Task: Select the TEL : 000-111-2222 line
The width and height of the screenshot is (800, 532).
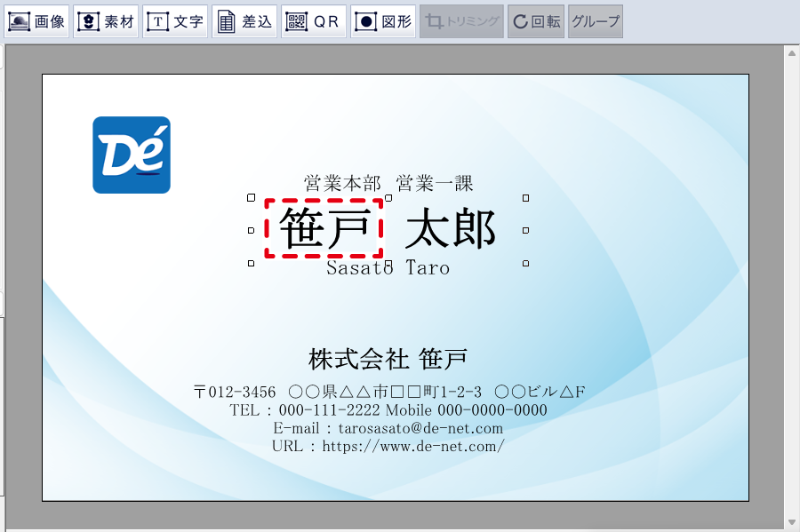Action: point(388,410)
